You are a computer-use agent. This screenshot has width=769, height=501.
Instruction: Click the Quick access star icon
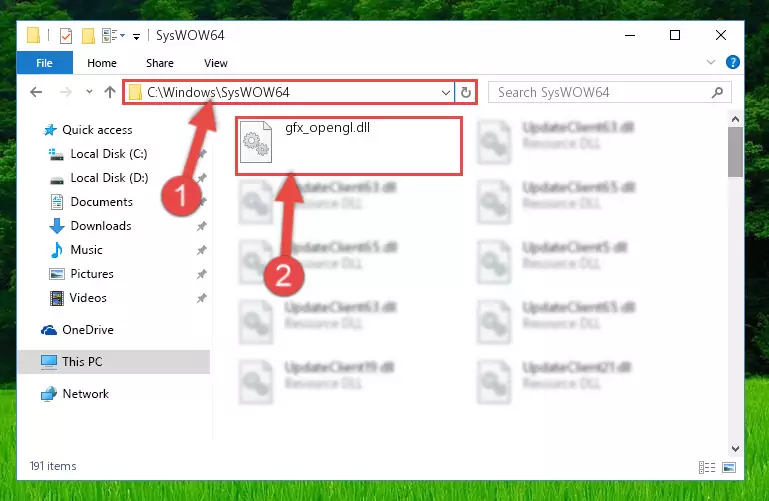tap(50, 130)
